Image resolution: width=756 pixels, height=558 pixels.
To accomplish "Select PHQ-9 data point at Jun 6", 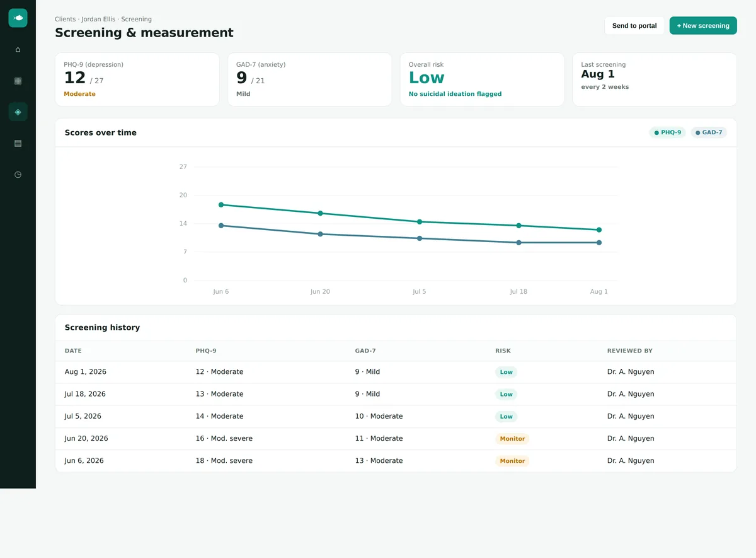I will pyautogui.click(x=221, y=205).
